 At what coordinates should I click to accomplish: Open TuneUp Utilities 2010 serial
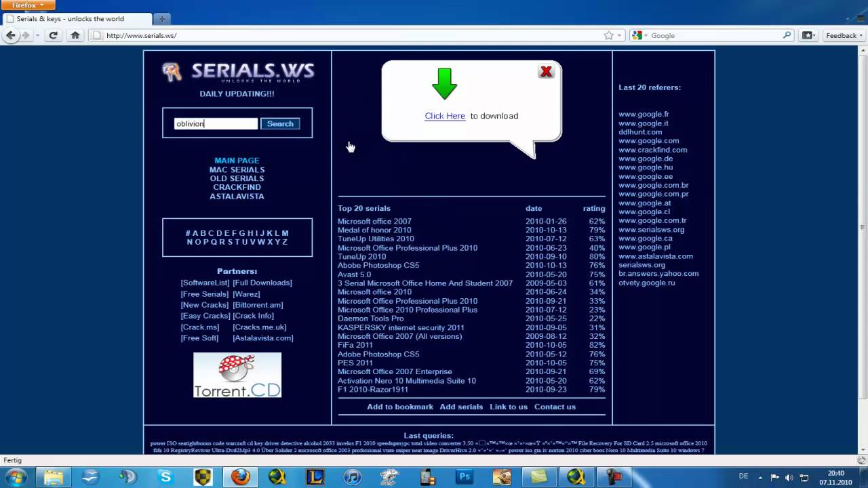[x=376, y=239]
